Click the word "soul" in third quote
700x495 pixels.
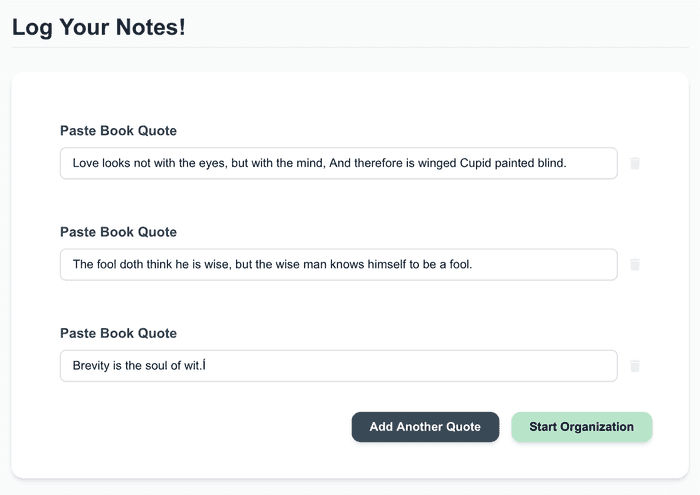click(160, 366)
